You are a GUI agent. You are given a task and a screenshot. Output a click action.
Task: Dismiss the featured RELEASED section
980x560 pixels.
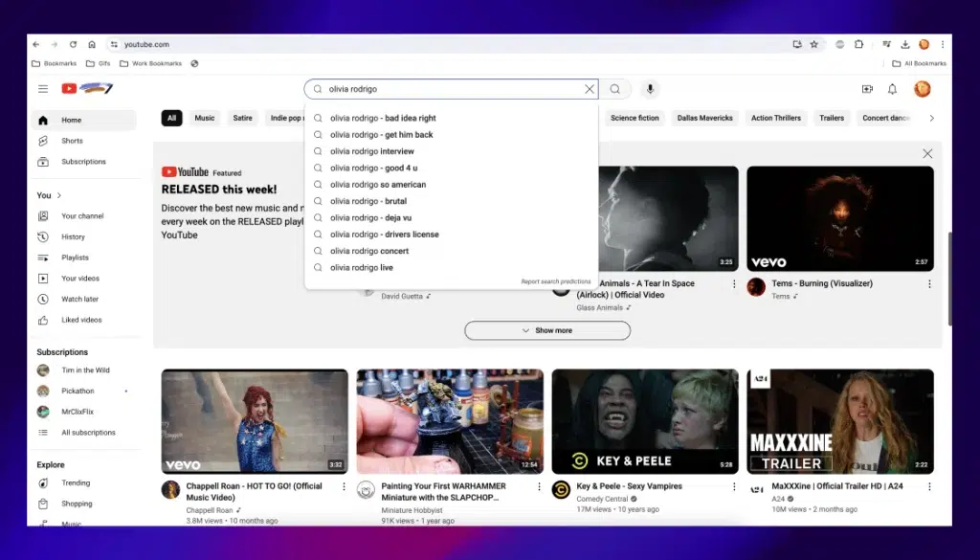[x=927, y=154]
